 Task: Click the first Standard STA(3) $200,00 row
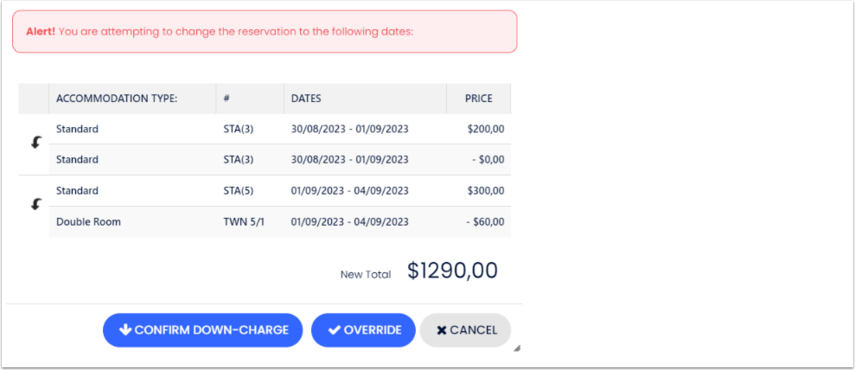pyautogui.click(x=280, y=129)
